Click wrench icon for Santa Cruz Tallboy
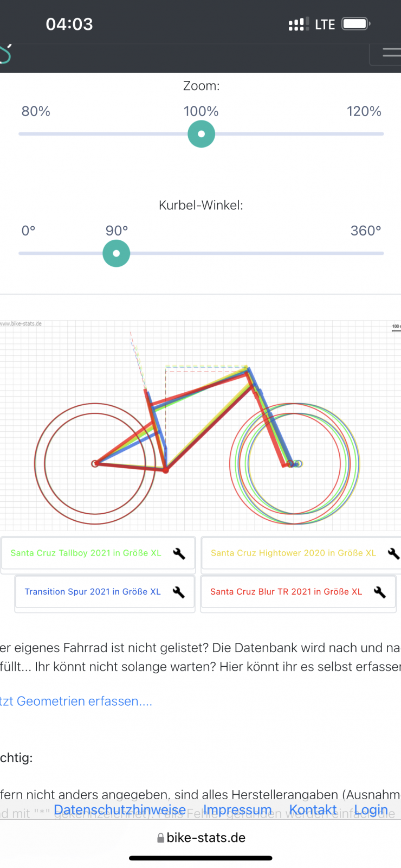The image size is (401, 868). click(x=179, y=553)
